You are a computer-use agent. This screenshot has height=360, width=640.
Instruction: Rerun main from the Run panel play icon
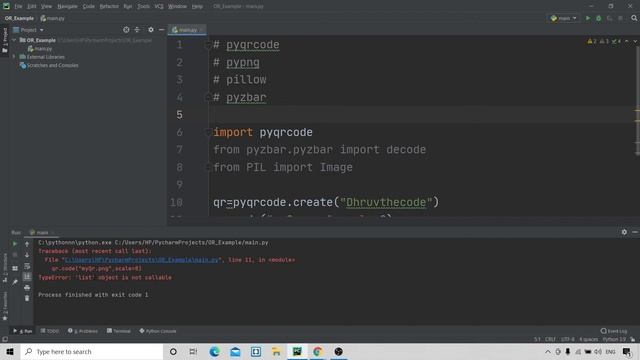click(15, 244)
